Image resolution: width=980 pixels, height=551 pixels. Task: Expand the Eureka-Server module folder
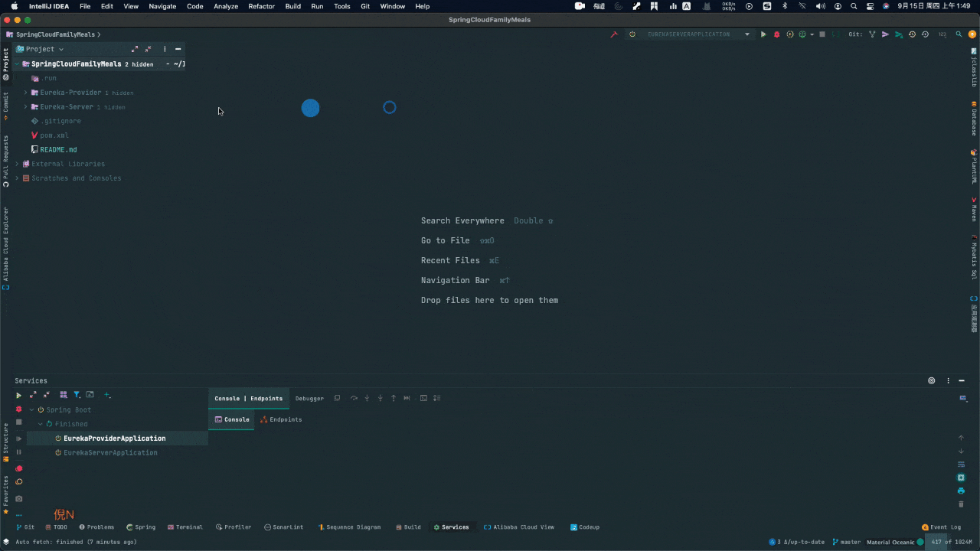pos(25,107)
